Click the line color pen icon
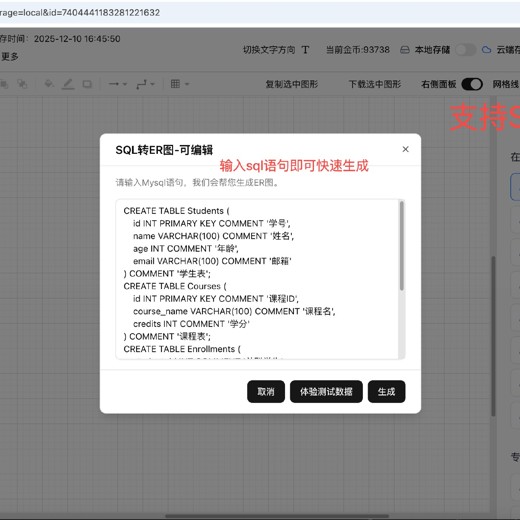520x520 pixels. [x=68, y=84]
